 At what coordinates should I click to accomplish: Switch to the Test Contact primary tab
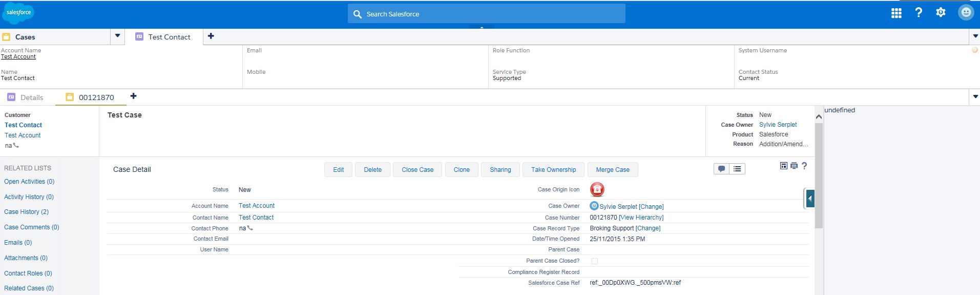click(163, 37)
